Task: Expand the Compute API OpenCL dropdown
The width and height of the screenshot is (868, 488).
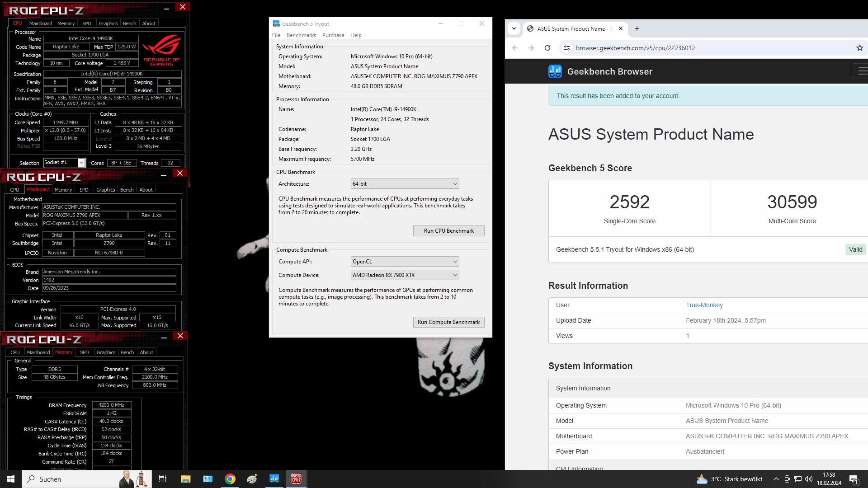Action: coord(405,262)
